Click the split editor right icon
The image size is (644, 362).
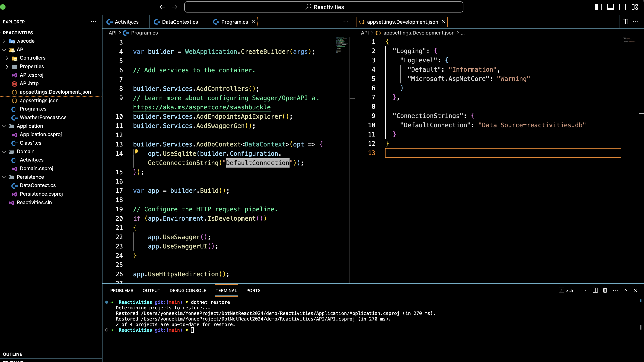[x=625, y=22]
